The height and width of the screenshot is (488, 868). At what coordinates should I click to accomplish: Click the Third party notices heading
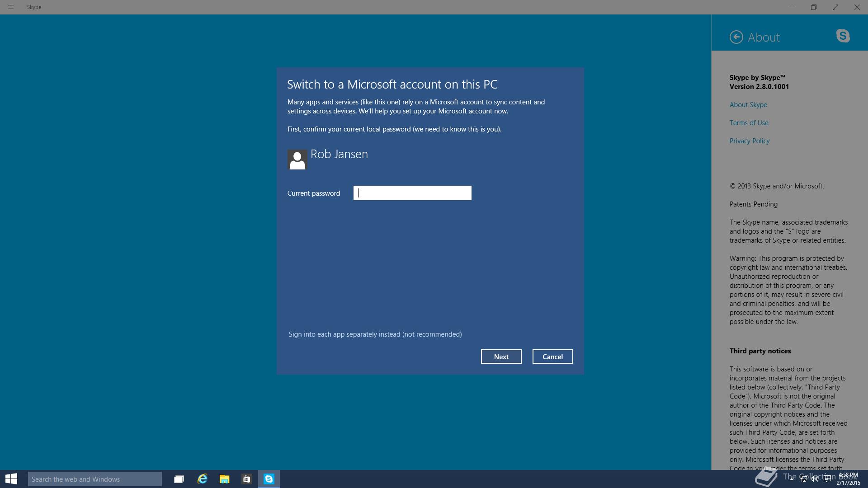tap(760, 351)
